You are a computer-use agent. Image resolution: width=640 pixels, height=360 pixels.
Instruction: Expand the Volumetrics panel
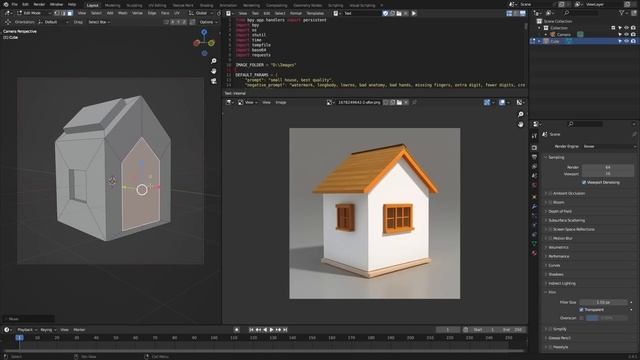558,247
